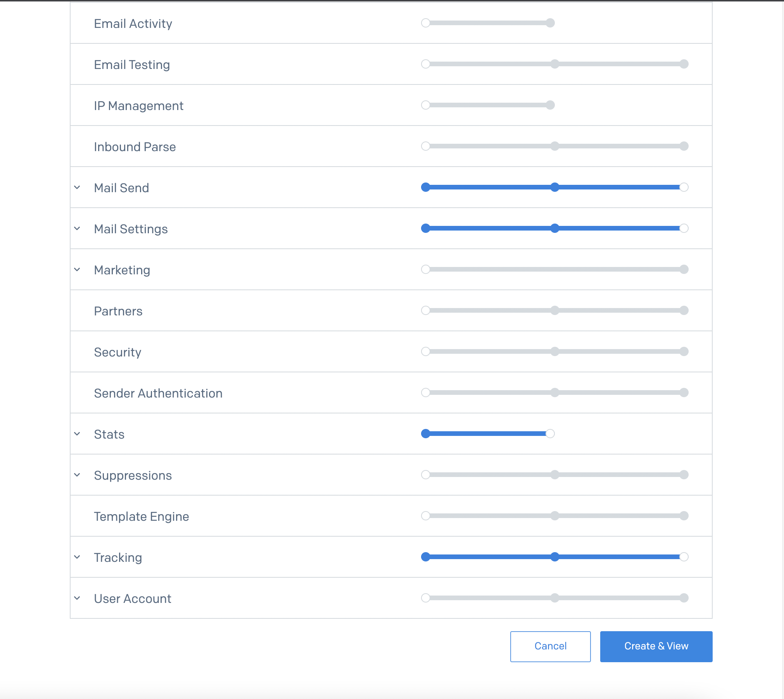Set Partners slider to the rightmost stop
Screen dimensions: 784x699
click(684, 310)
